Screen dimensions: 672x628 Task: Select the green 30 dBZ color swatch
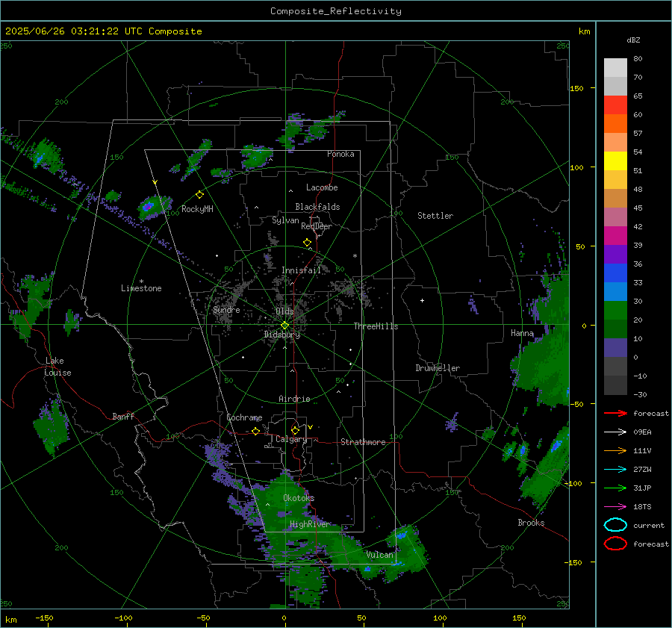coord(615,310)
